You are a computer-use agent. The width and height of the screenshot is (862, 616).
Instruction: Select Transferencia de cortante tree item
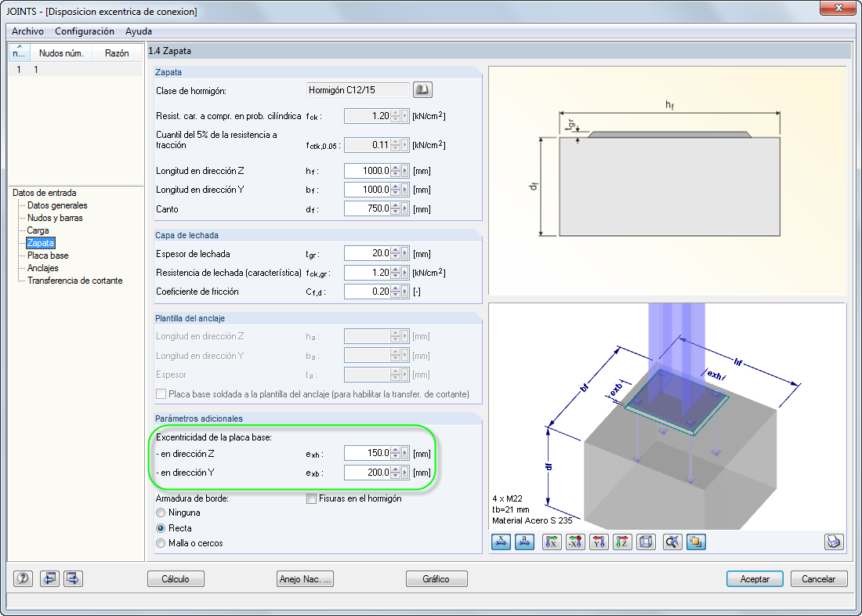point(74,281)
